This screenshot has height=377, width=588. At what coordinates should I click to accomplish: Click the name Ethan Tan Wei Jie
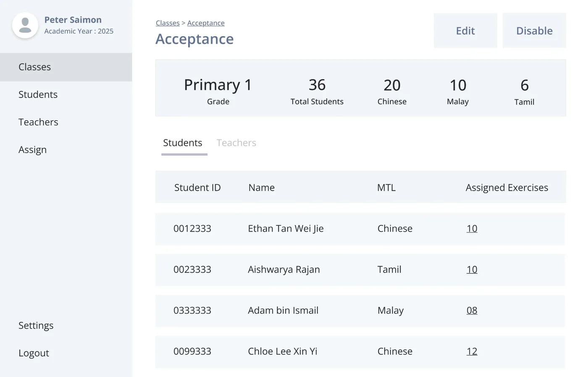[x=286, y=229]
